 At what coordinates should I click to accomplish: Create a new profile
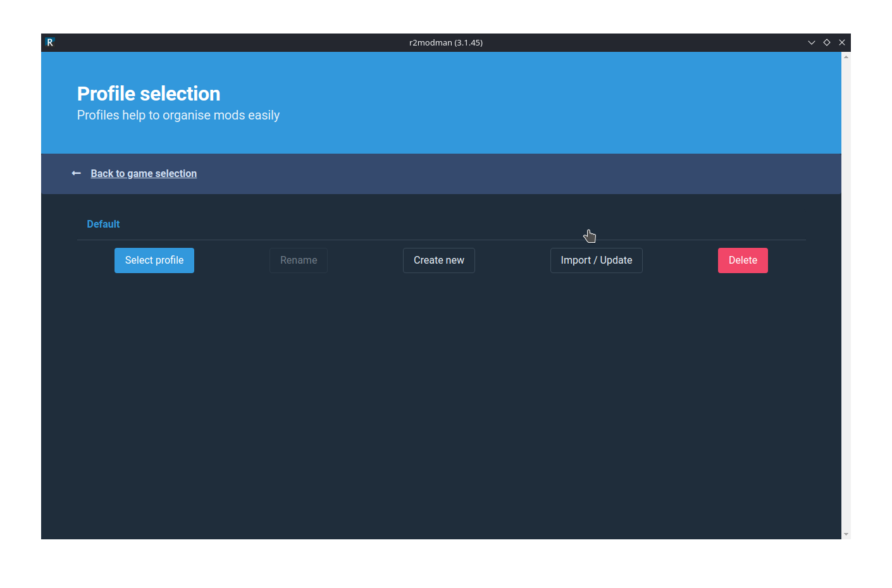(x=439, y=260)
